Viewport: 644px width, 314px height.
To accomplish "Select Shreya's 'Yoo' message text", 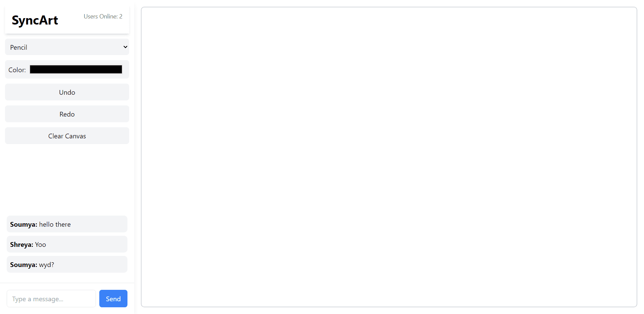I will click(41, 244).
